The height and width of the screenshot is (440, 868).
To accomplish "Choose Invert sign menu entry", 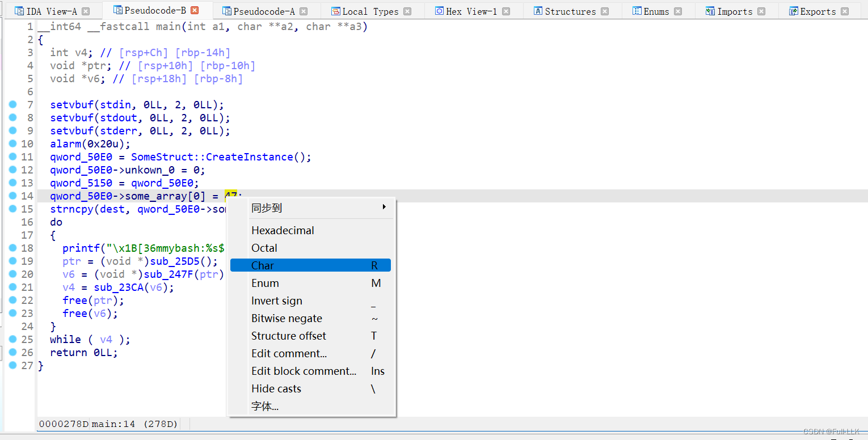I will pos(310,301).
